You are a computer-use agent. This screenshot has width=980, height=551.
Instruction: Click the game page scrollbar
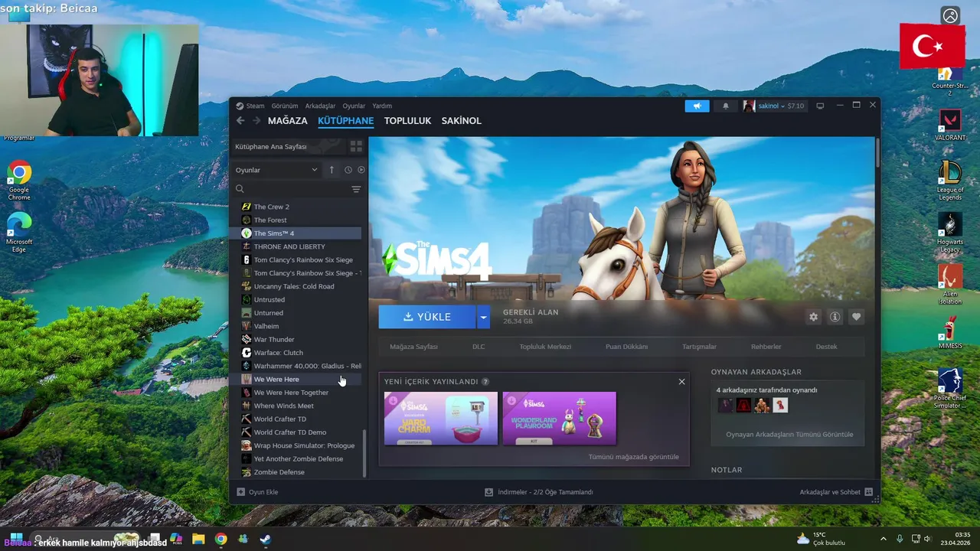click(877, 152)
